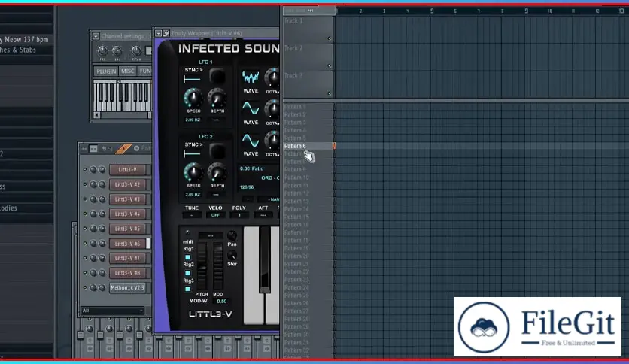Viewport: 629px width, 364px height.
Task: Click the LFO 2 SPEED knob
Action: tap(193, 173)
